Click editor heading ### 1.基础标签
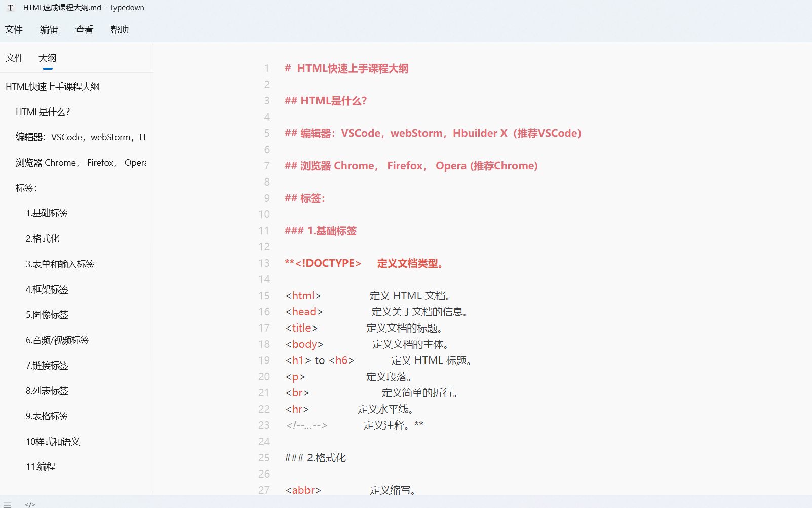812x508 pixels. click(321, 231)
